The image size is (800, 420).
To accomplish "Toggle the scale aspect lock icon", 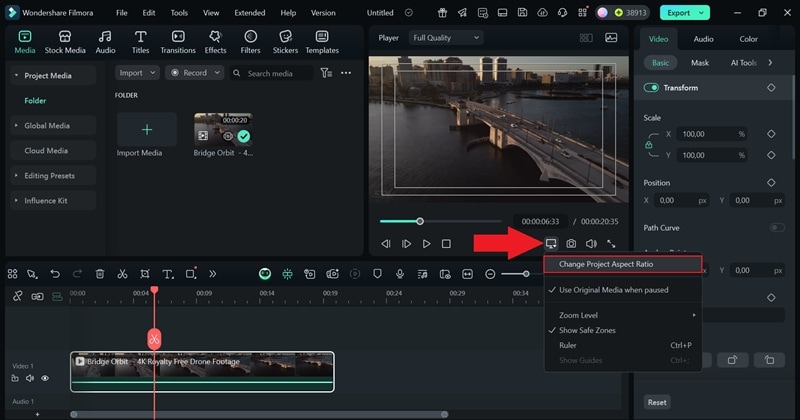I will pyautogui.click(x=648, y=145).
